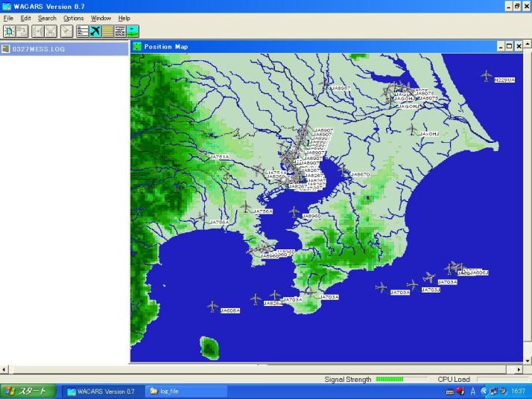Open the Window menu
Image resolution: width=532 pixels, height=399 pixels.
101,18
